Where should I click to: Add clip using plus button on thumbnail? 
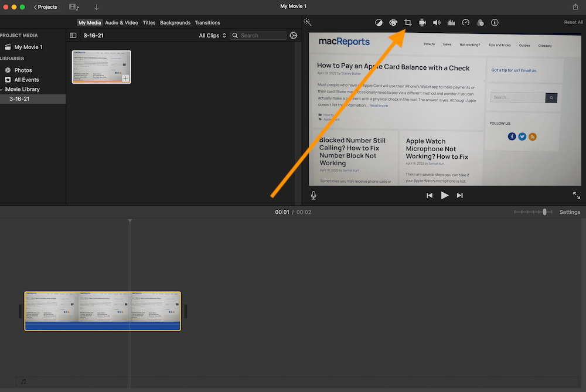[x=125, y=78]
